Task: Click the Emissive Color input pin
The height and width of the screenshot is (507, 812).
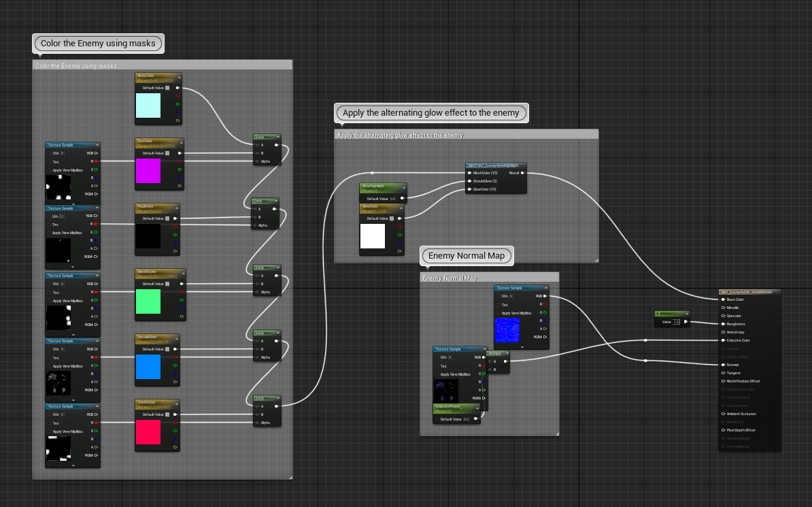Action: point(724,340)
